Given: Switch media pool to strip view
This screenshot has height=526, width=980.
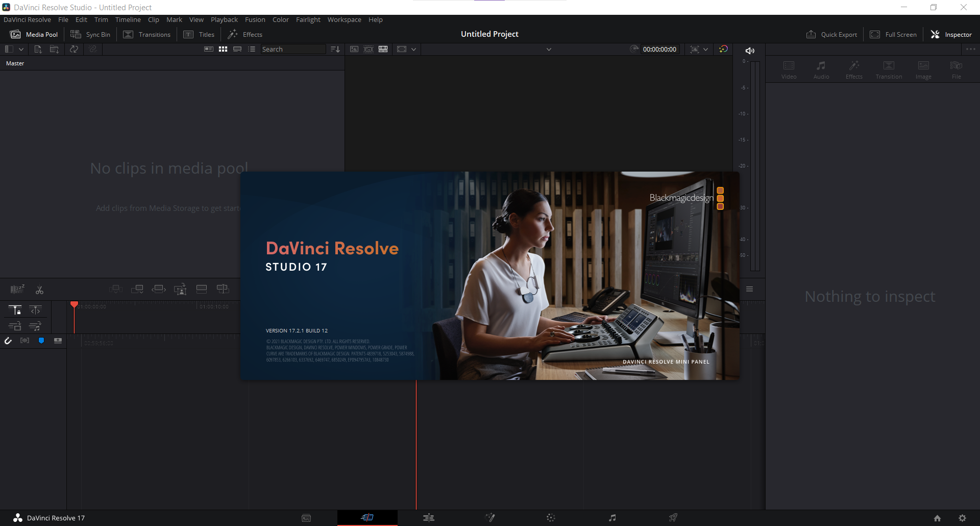Looking at the screenshot, I should (x=237, y=49).
